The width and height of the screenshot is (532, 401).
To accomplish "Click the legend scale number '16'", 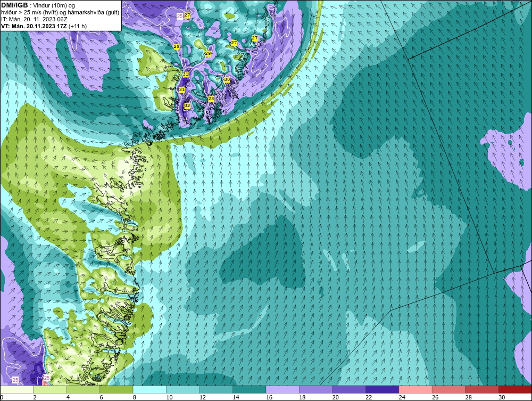I will tap(269, 397).
